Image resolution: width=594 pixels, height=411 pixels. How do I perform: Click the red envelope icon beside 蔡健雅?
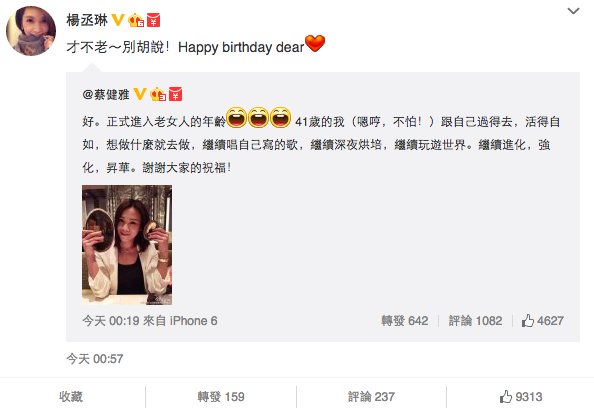[175, 94]
